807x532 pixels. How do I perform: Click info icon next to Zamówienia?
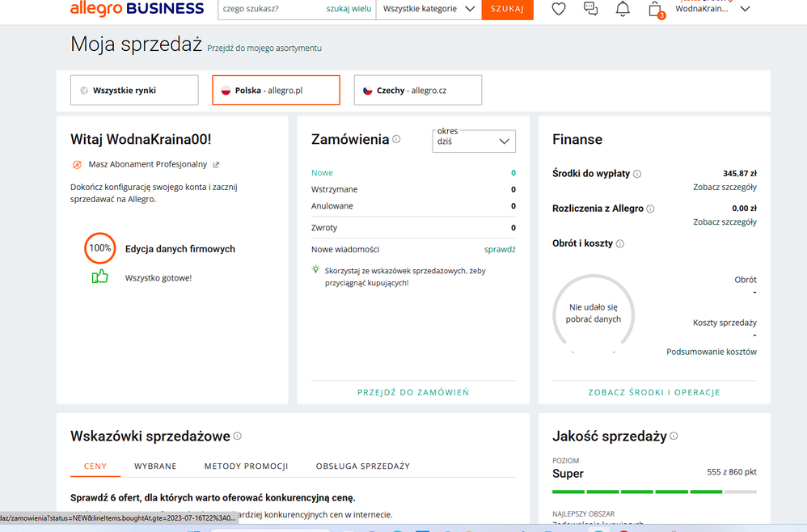click(x=396, y=139)
